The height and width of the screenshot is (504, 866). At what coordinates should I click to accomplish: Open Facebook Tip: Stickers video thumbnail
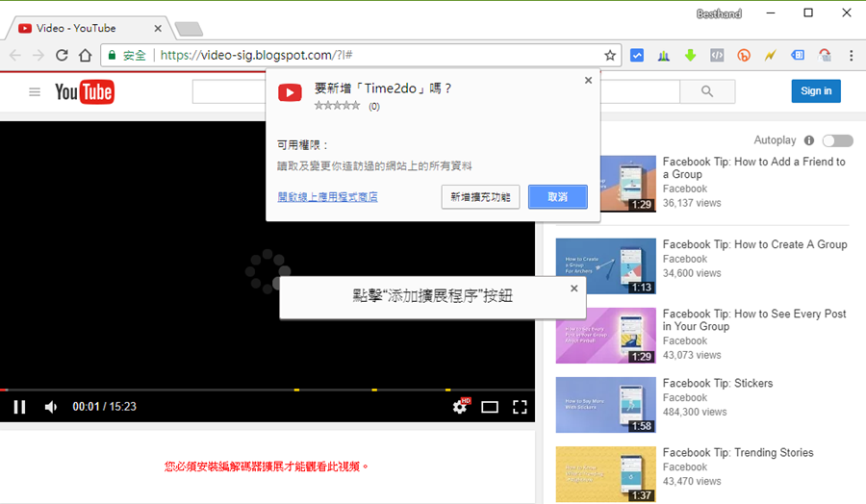pyautogui.click(x=606, y=404)
